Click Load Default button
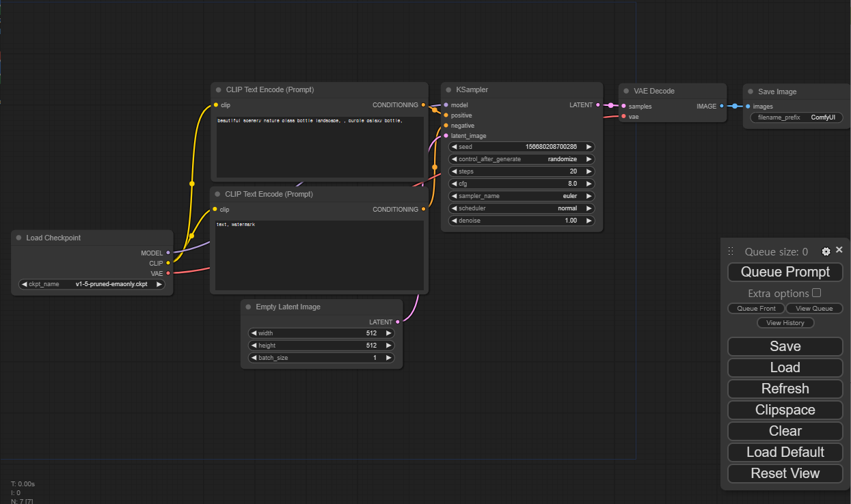This screenshot has height=504, width=851. click(x=785, y=452)
